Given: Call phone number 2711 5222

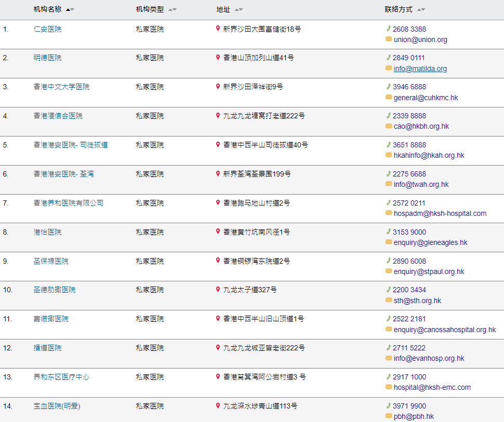Looking at the screenshot, I should click(x=409, y=348).
